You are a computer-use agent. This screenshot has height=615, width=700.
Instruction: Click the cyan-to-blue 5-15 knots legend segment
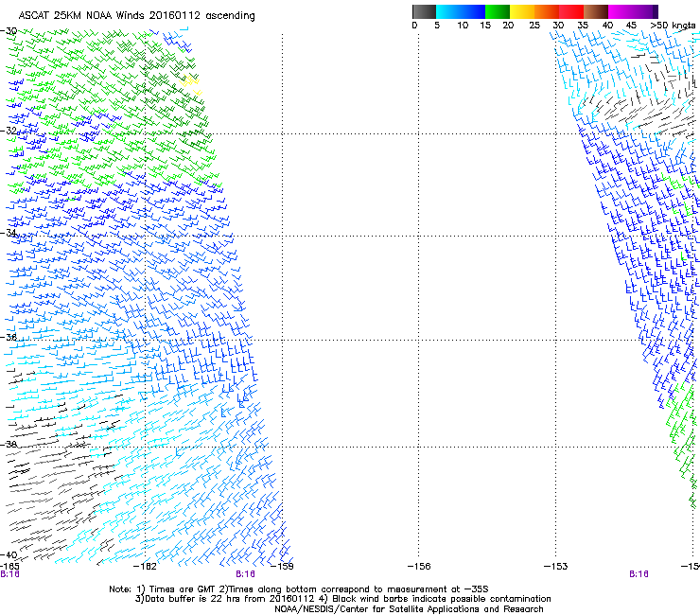click(x=461, y=11)
